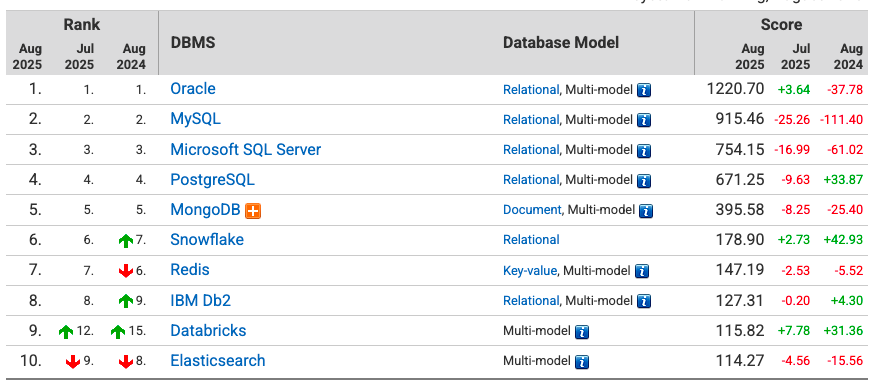Click MongoDB's score value 395.58

coord(741,209)
